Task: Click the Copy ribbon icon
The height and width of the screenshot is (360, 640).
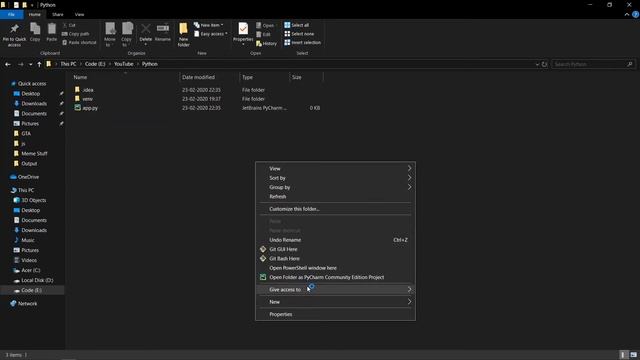Action: coord(35,32)
